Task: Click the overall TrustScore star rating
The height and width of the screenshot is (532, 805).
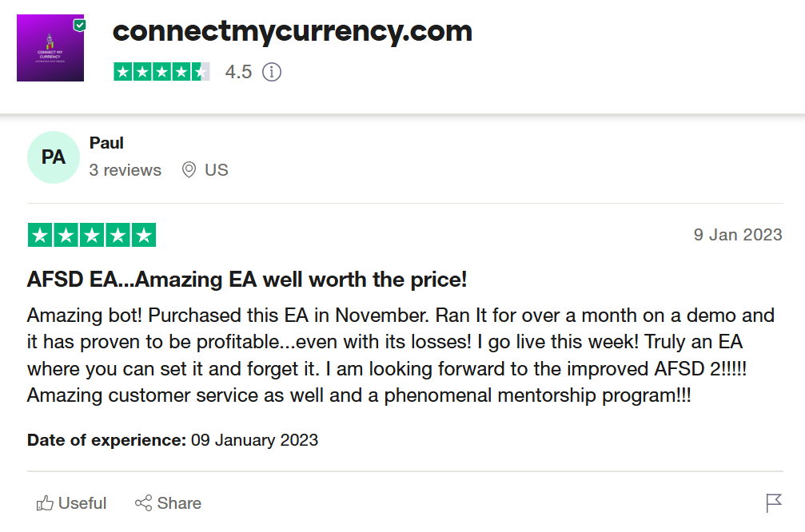Action: [161, 72]
